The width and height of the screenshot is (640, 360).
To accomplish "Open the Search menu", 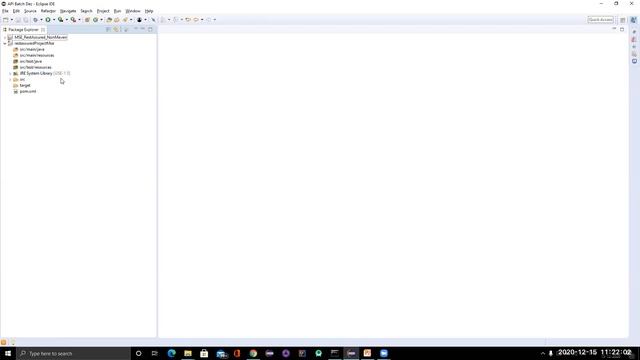I will (x=86, y=11).
